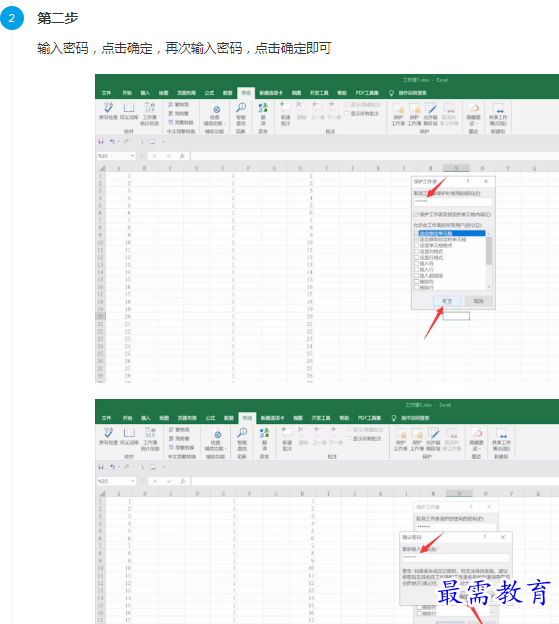The width and height of the screenshot is (559, 624).
Task: Click 确定 button in first screenshot dialog
Action: click(x=447, y=301)
